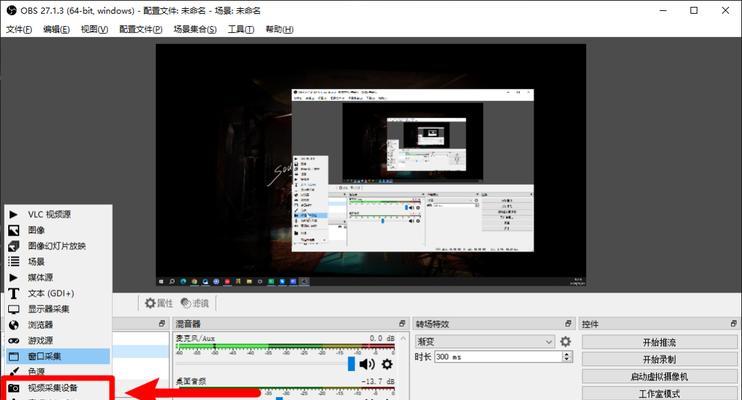Click the 控件 panel title

[590, 324]
